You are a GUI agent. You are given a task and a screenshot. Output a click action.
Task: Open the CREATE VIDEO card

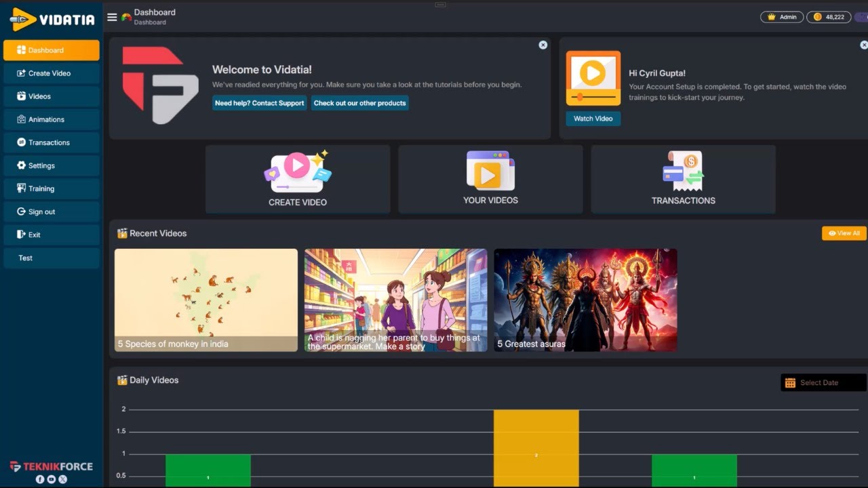coord(298,179)
